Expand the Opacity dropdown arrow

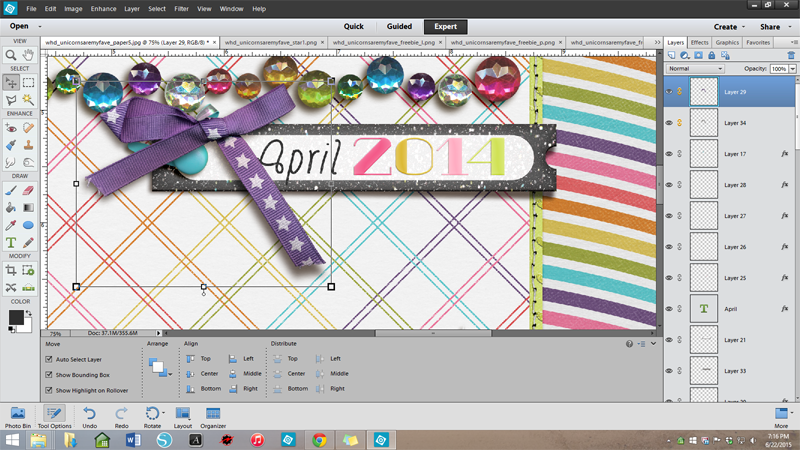coord(792,69)
